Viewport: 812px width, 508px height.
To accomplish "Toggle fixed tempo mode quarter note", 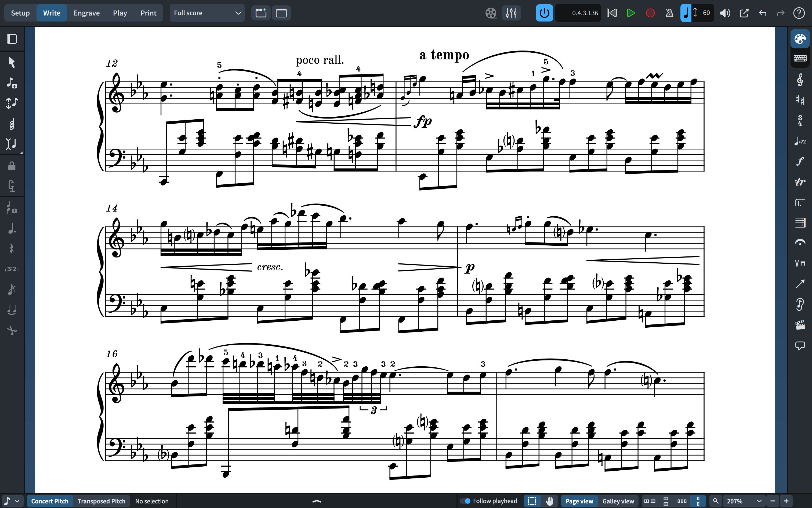I will click(x=686, y=13).
